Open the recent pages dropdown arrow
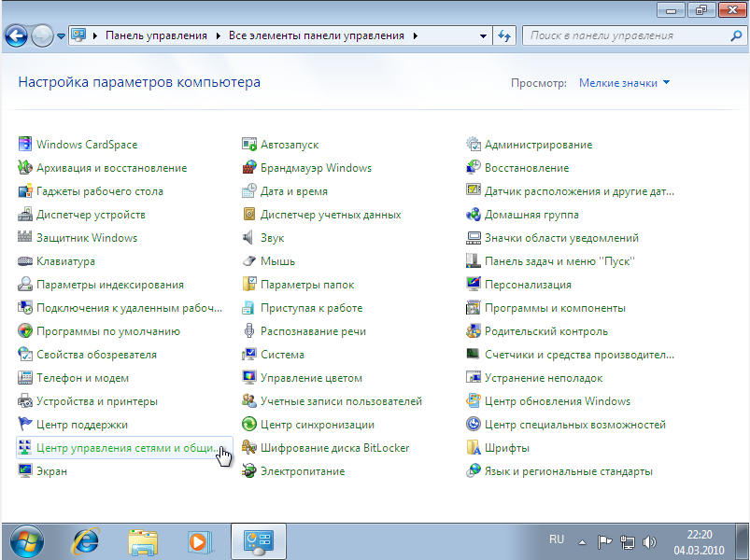This screenshot has height=560, width=750. 61,35
